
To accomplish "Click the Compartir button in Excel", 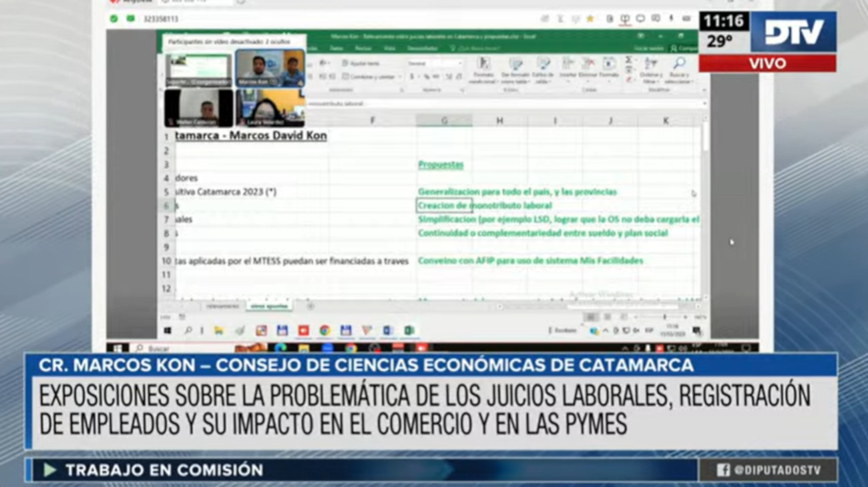I will point(682,49).
